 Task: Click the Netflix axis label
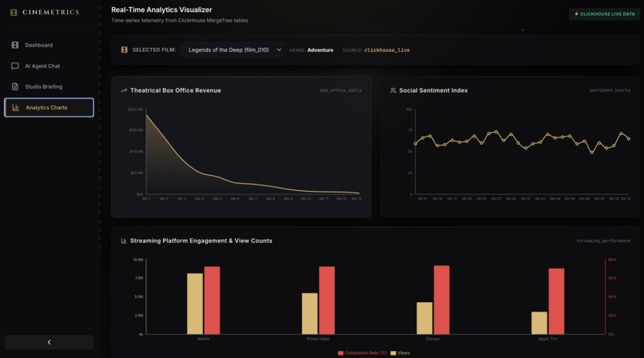click(x=203, y=339)
